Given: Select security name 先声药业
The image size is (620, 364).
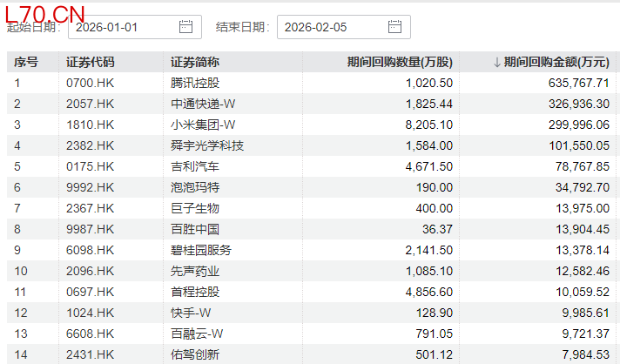Looking at the screenshot, I should (x=195, y=271).
